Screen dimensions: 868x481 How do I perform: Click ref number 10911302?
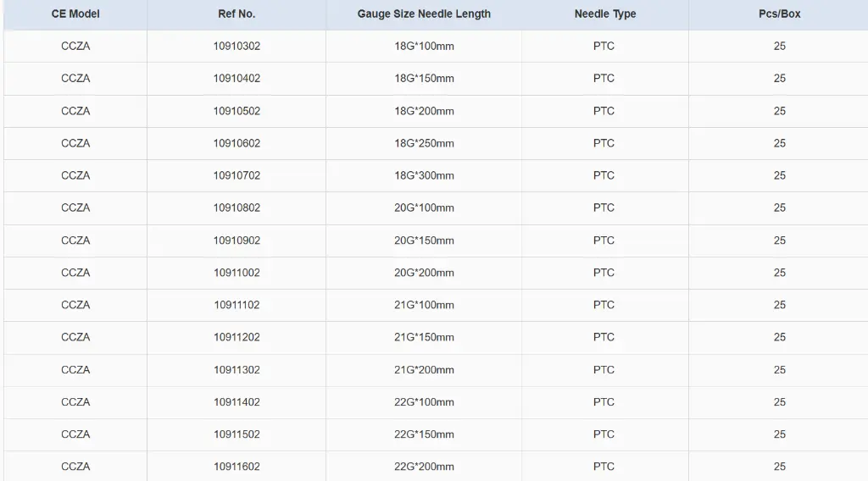tap(236, 370)
